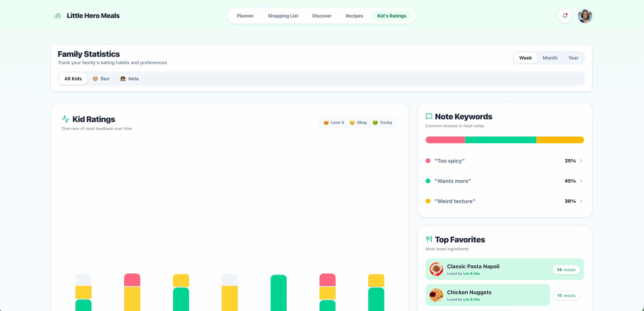Screen dimensions: 644x311
Task: Click green segment of keywords bar
Action: [500, 140]
